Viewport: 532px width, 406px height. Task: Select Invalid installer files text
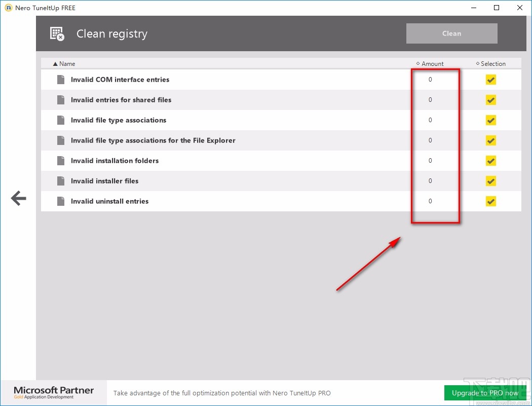coord(104,181)
